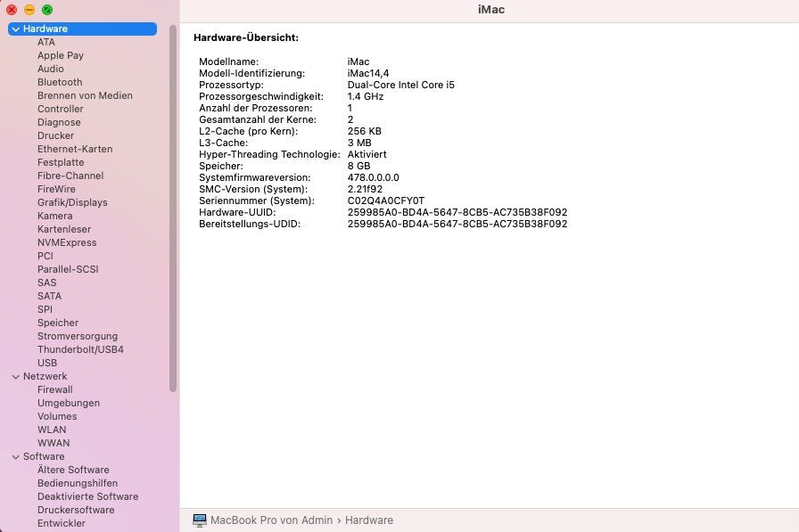
Task: Select Fibre-Channel in the sidebar
Action: click(70, 176)
